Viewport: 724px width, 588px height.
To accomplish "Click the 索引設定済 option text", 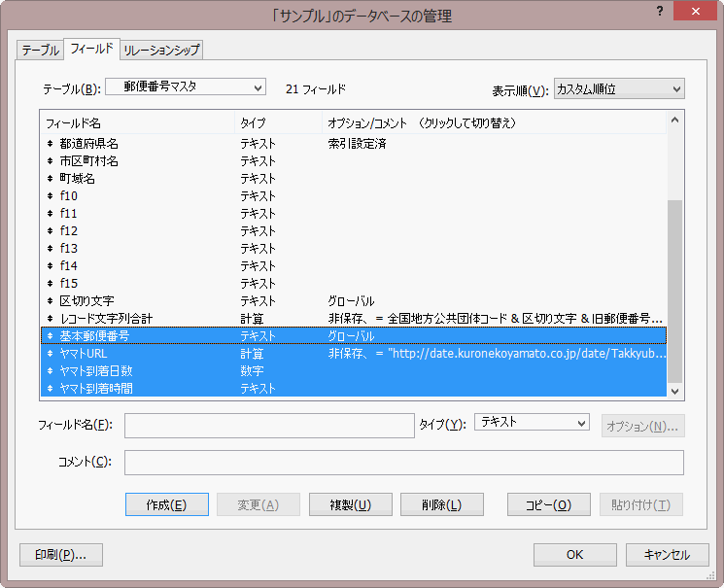I will [x=357, y=144].
